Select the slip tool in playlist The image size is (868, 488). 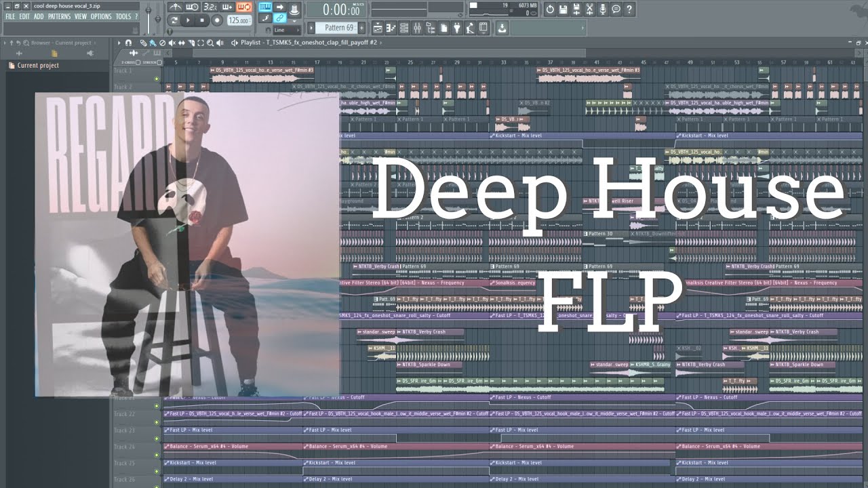[x=181, y=43]
